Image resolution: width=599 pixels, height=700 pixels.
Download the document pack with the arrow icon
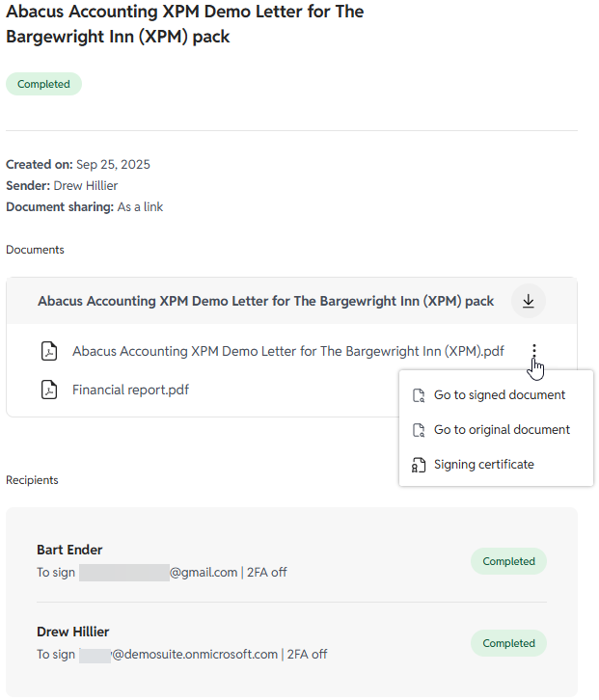(x=528, y=301)
